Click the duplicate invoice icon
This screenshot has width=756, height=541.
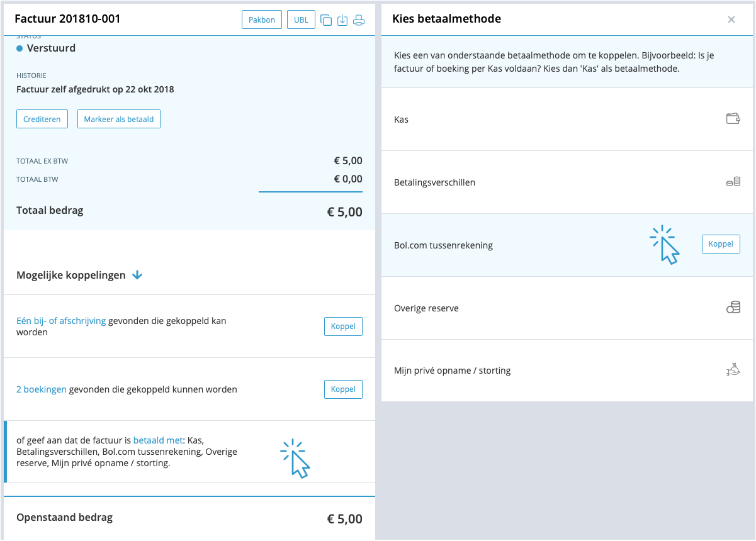pyautogui.click(x=326, y=20)
